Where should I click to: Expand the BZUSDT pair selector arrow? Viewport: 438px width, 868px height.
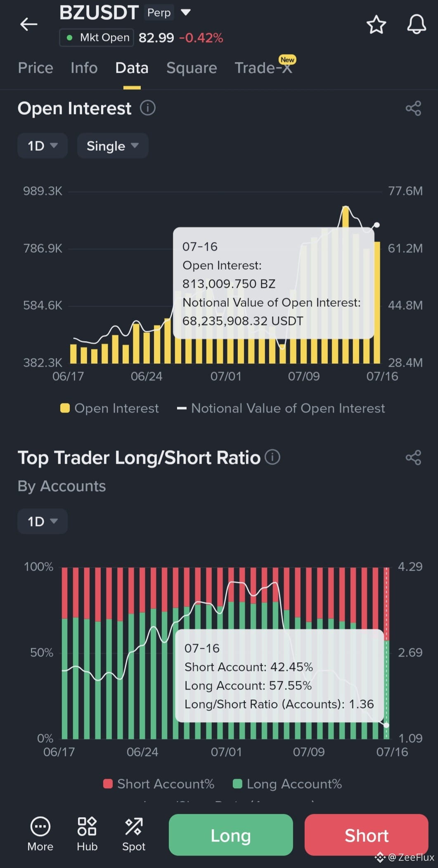[x=186, y=12]
